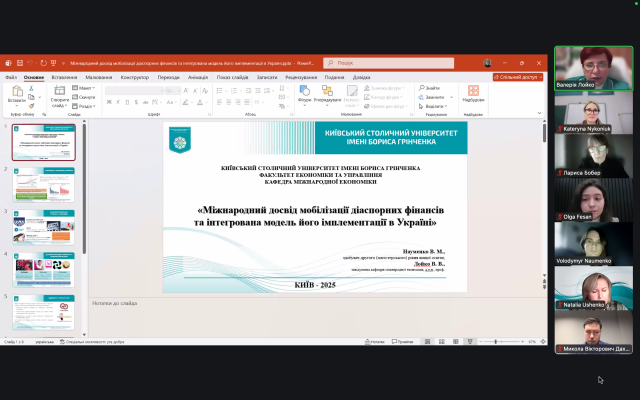The image size is (640, 400).
Task: Toggle Bold formatting in Font group
Action: [x=108, y=103]
